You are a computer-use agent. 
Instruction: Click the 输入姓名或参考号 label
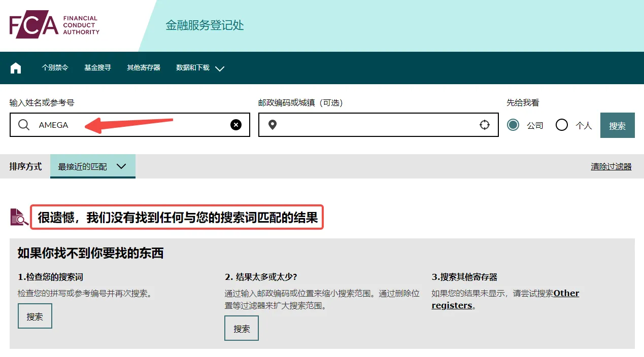point(42,102)
